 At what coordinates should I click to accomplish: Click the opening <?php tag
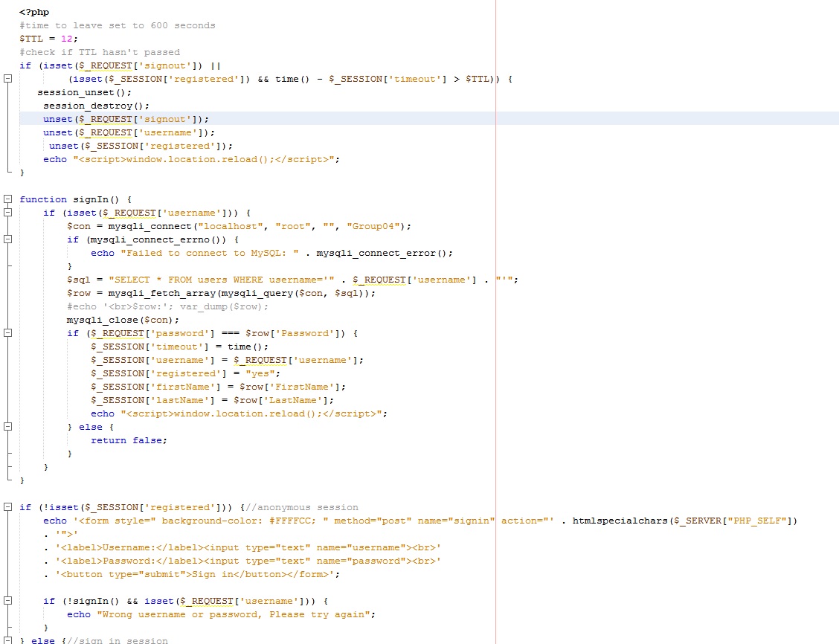[x=34, y=12]
